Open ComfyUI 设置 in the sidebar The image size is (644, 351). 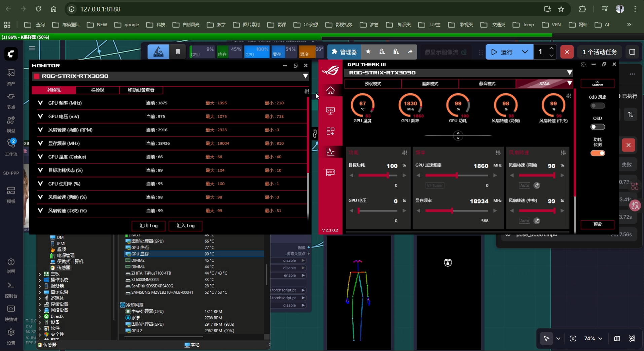(11, 337)
